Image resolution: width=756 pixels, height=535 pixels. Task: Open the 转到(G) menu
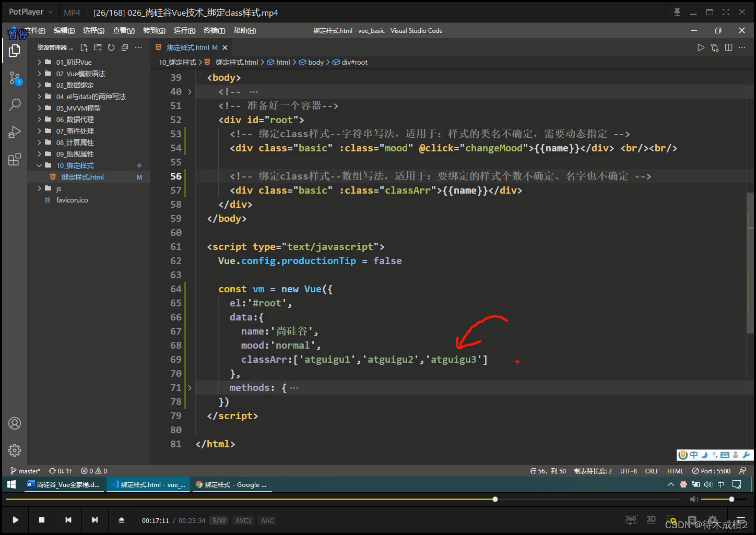pos(154,31)
